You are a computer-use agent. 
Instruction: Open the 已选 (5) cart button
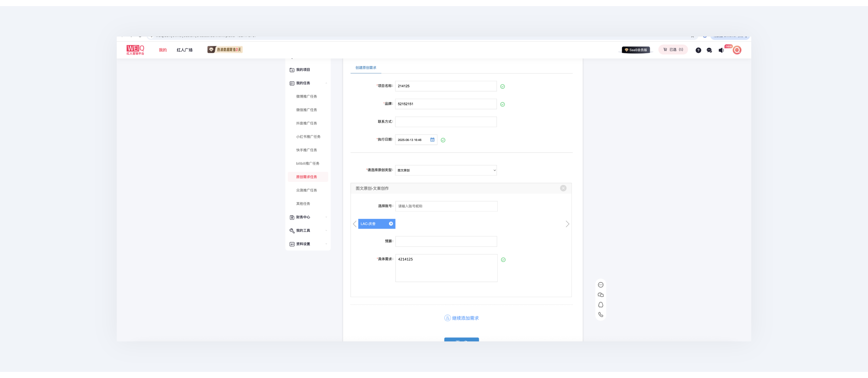pos(673,49)
